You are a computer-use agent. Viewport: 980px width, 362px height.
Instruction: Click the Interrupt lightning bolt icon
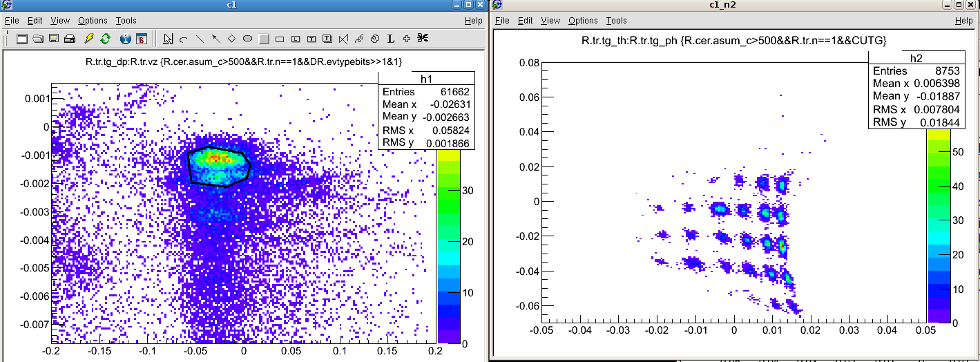pos(89,39)
